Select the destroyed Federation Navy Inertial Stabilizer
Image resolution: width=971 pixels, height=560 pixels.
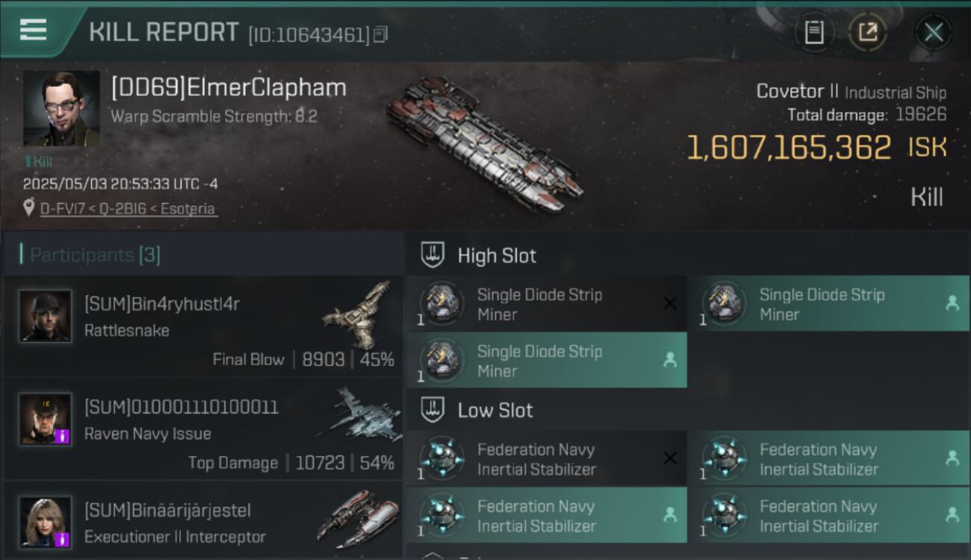[x=546, y=459]
